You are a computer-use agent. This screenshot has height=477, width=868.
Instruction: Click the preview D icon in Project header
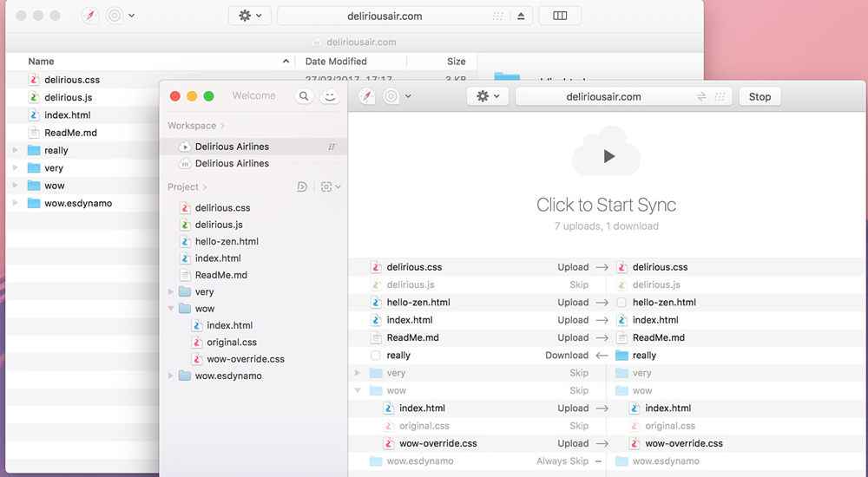[302, 187]
